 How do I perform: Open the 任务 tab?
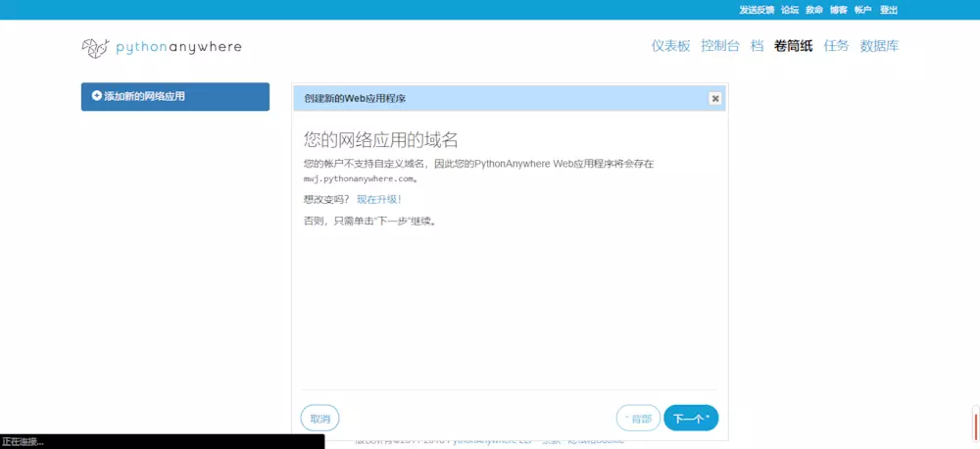836,46
